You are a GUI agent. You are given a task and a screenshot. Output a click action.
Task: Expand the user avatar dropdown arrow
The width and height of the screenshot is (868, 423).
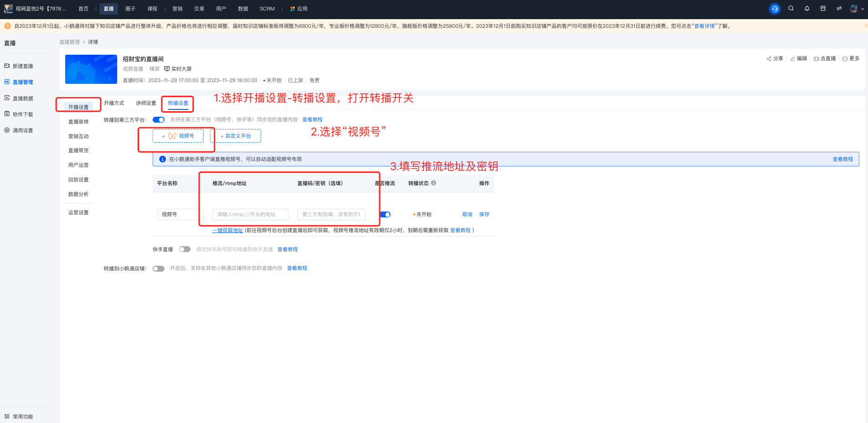click(863, 9)
